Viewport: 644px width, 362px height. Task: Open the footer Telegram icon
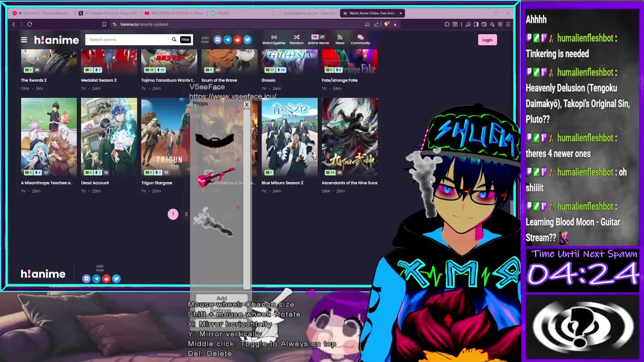(96, 279)
